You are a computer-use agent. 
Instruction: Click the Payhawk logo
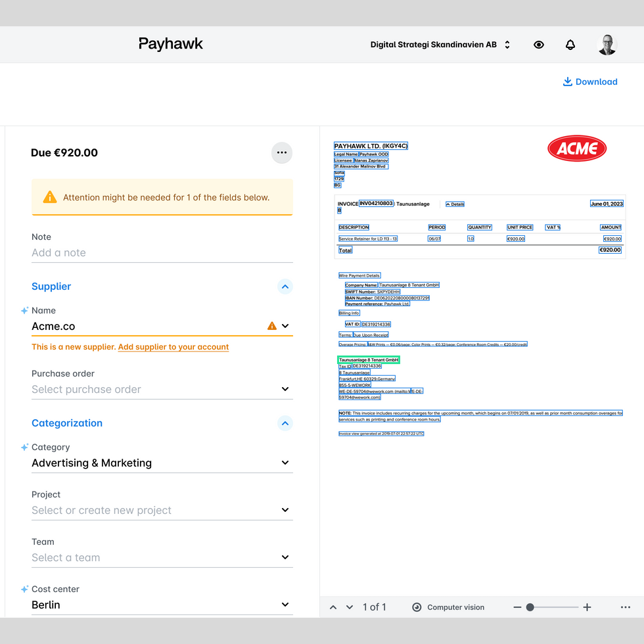pyautogui.click(x=170, y=44)
